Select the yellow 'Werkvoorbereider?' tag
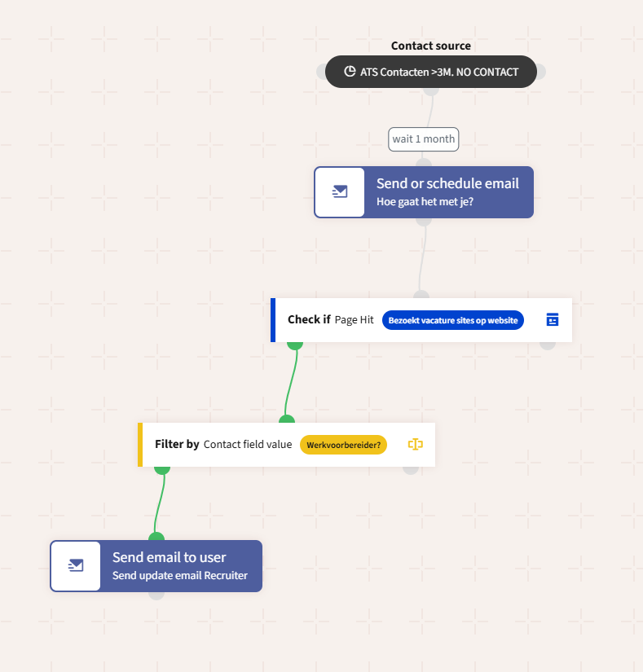643x672 pixels. (x=343, y=445)
